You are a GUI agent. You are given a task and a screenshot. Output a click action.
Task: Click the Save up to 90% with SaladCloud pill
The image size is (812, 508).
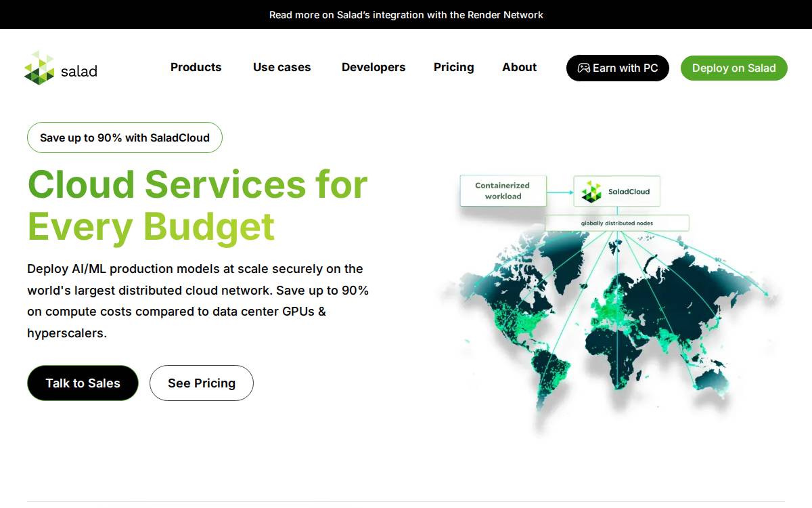(125, 137)
